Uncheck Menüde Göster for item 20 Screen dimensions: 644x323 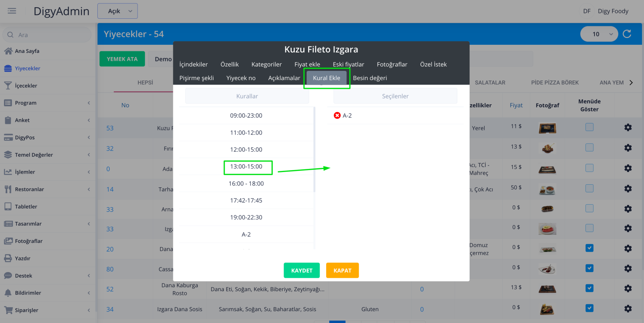(x=589, y=248)
